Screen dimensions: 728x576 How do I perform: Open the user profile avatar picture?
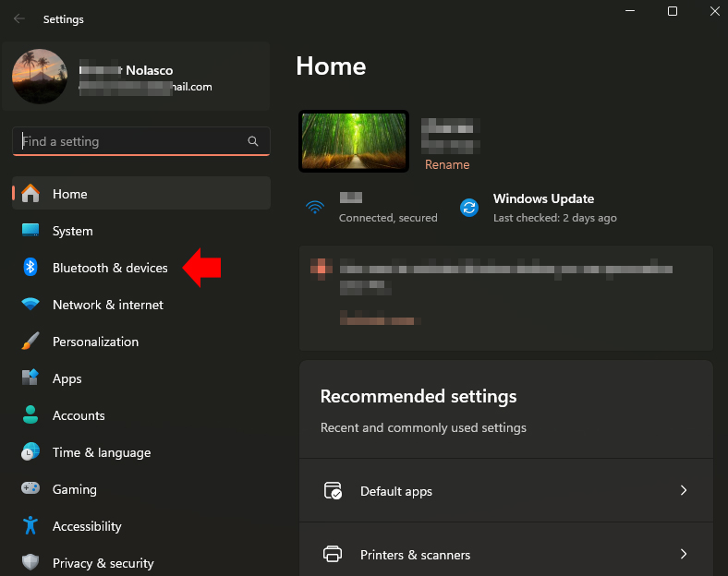[40, 77]
